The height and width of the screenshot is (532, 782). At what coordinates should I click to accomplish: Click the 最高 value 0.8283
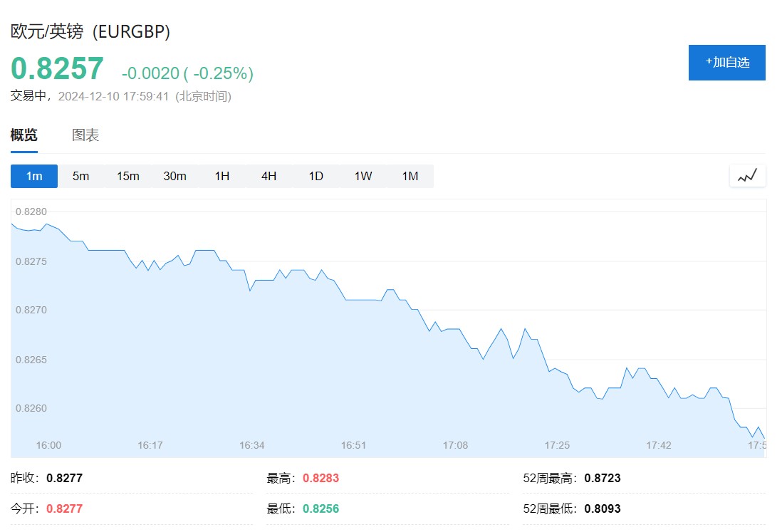[x=320, y=478]
